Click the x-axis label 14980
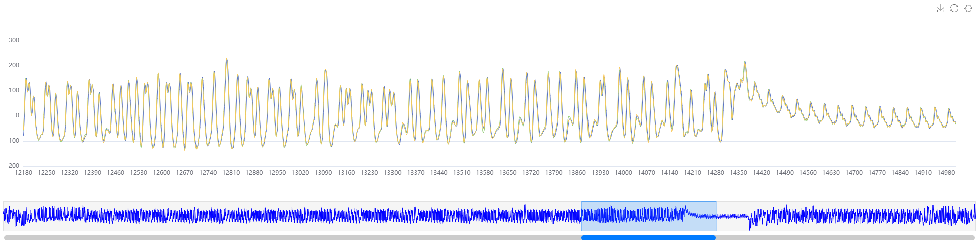Viewport: 980px width, 248px height. coord(946,173)
